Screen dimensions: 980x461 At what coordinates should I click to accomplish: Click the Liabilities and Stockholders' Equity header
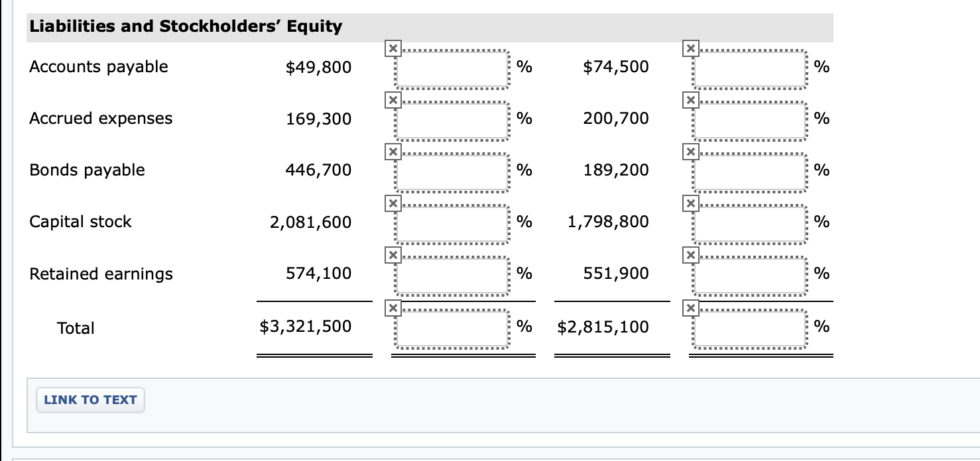click(x=184, y=26)
